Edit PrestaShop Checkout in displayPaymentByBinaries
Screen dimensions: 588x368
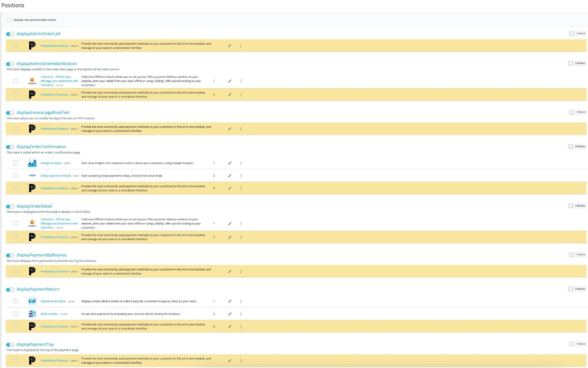pyautogui.click(x=230, y=271)
